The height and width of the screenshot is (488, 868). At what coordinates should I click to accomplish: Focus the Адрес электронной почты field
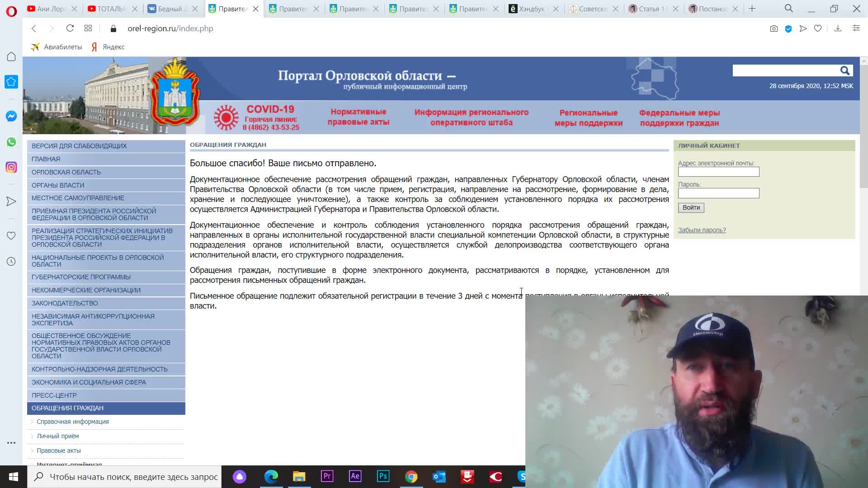pyautogui.click(x=718, y=172)
